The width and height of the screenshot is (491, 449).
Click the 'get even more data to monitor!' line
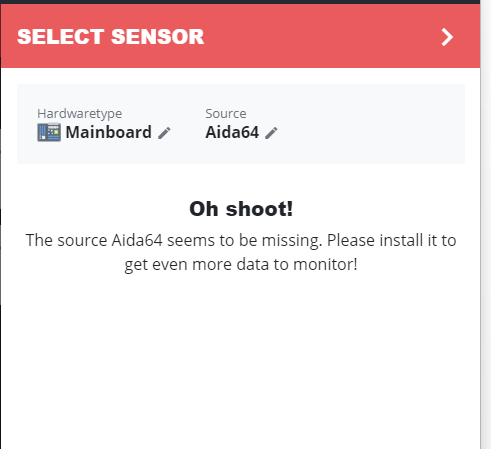241,265
